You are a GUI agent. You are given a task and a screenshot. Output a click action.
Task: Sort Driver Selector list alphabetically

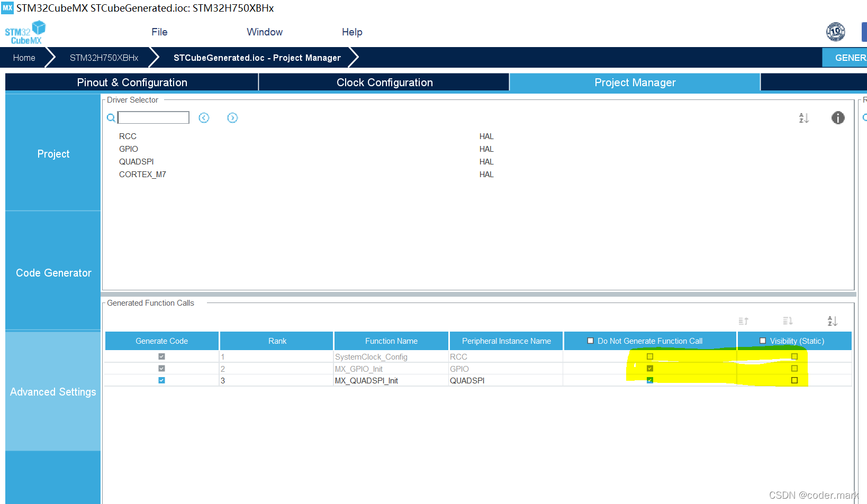tap(804, 117)
